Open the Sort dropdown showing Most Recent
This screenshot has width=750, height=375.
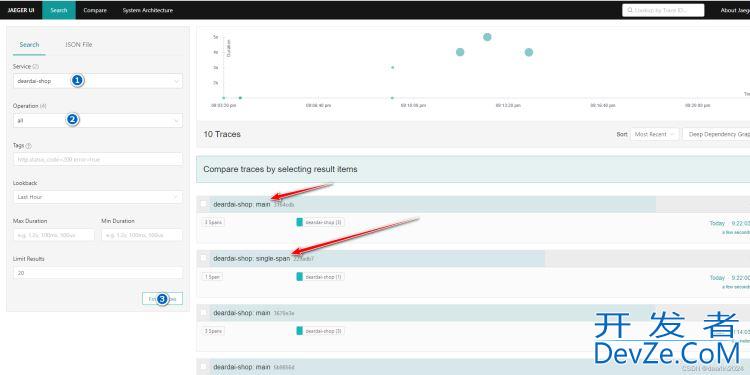(x=654, y=134)
